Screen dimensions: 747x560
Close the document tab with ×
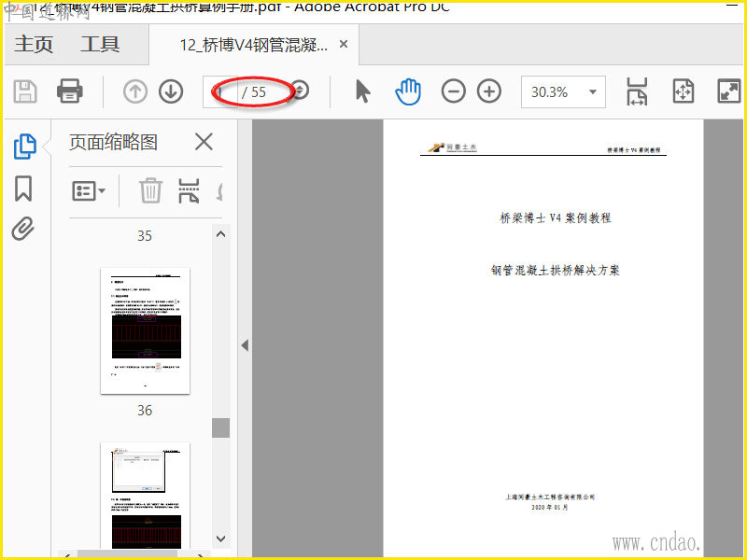coord(344,44)
